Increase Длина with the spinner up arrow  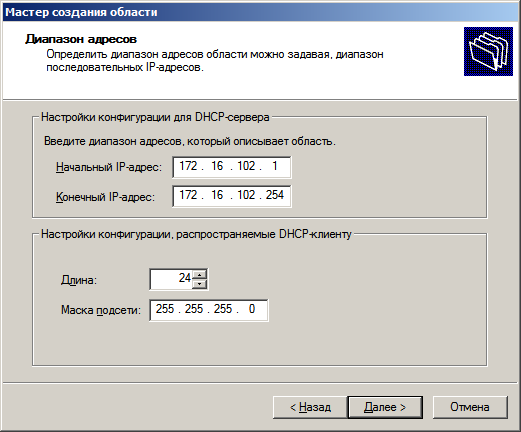click(x=200, y=275)
